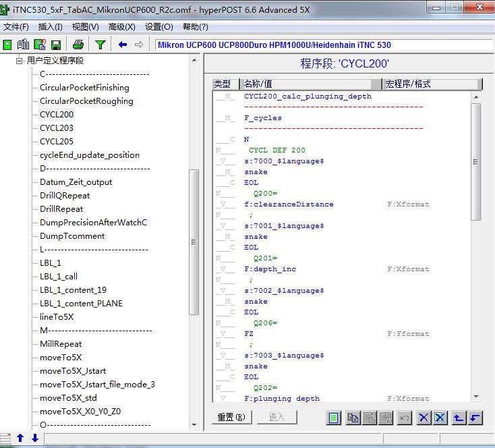Image resolution: width=495 pixels, height=448 pixels.
Task: Open the 设置(O) menu
Action: (158, 27)
